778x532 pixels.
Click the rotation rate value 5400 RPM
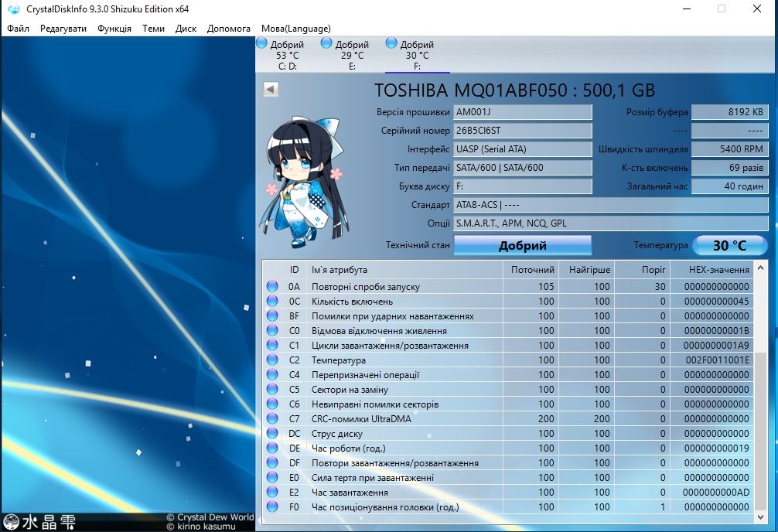(729, 149)
